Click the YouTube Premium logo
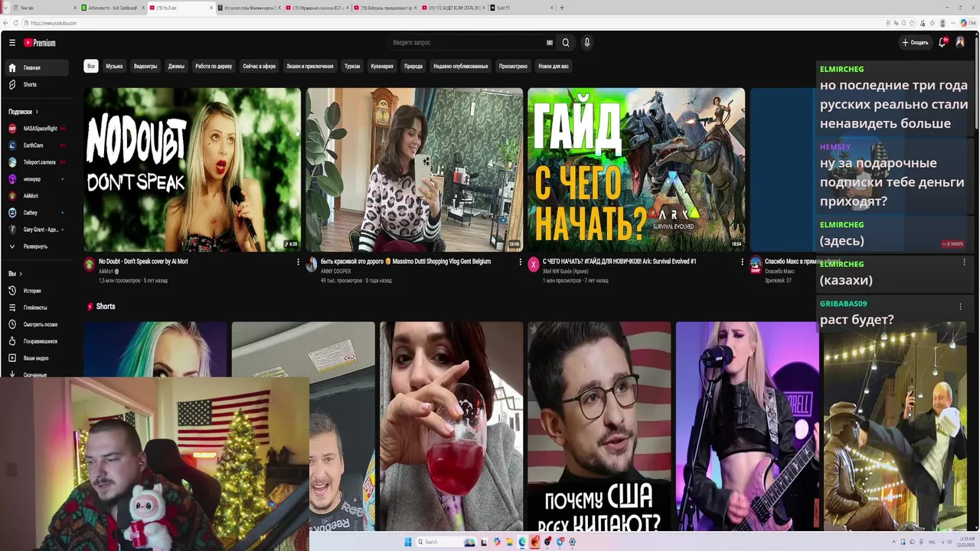This screenshot has width=980, height=551. pyautogui.click(x=39, y=43)
